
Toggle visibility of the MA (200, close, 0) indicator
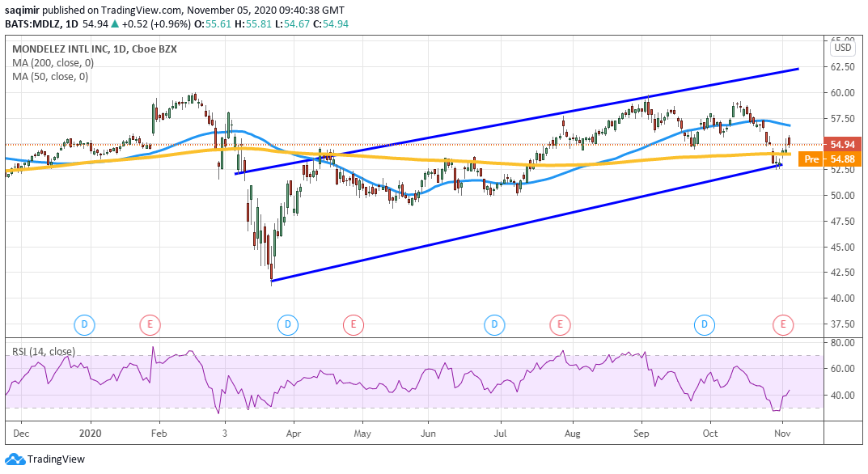54,63
